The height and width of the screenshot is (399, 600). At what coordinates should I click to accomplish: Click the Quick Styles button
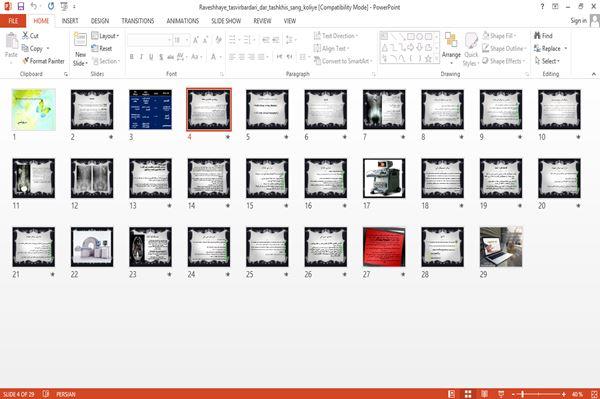[471, 49]
